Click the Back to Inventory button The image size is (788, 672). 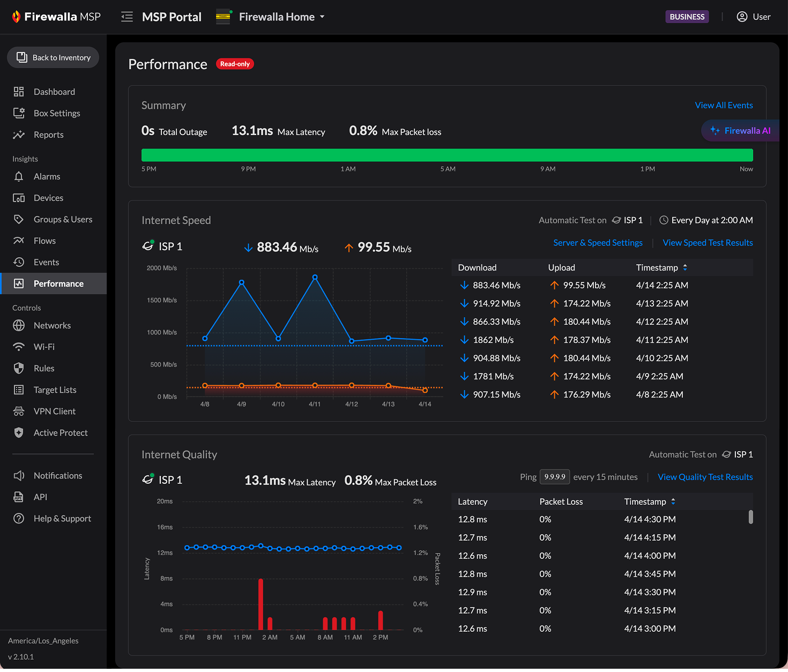click(x=53, y=57)
